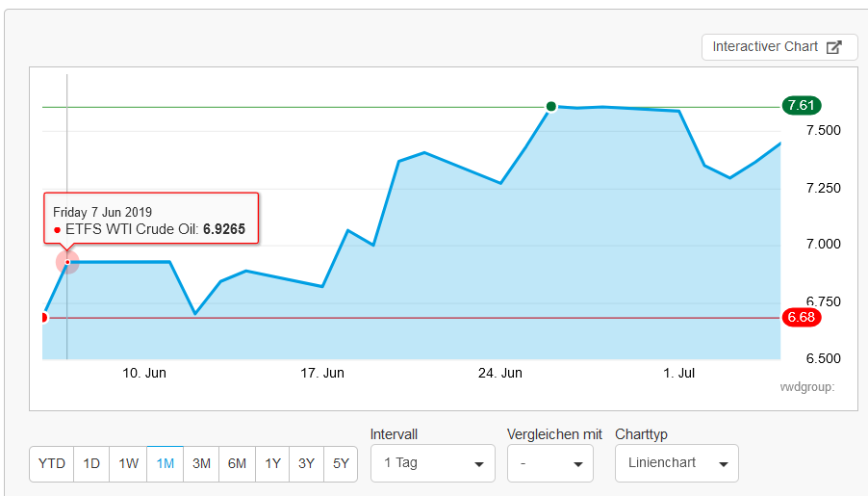Switch to the 1D time range
The image size is (868, 496).
(91, 463)
